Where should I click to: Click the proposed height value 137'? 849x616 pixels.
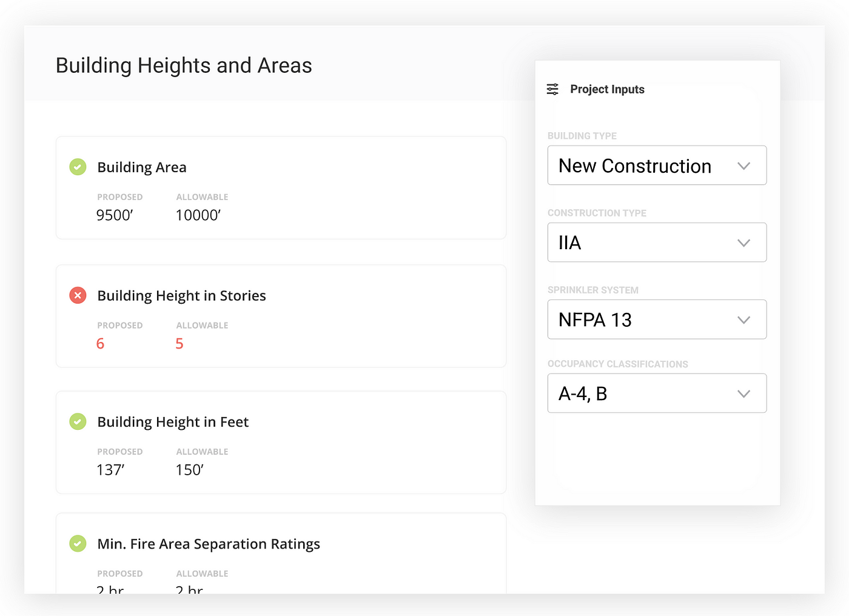pos(110,470)
